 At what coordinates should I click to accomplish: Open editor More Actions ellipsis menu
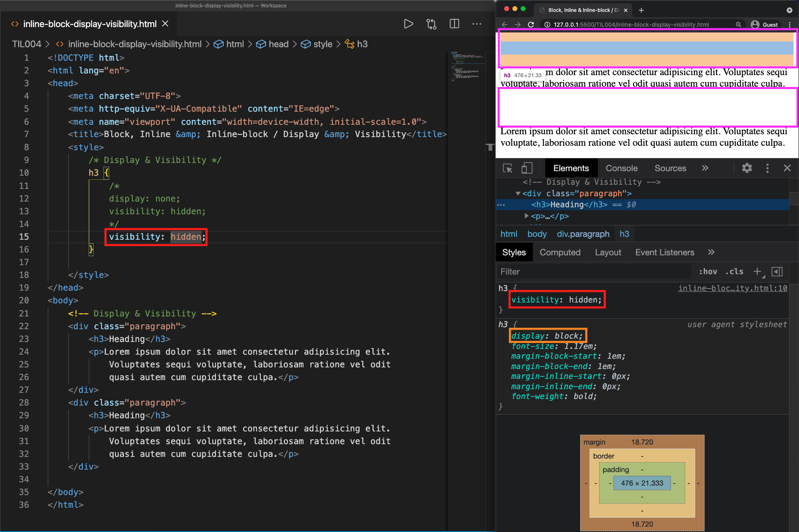pos(477,24)
